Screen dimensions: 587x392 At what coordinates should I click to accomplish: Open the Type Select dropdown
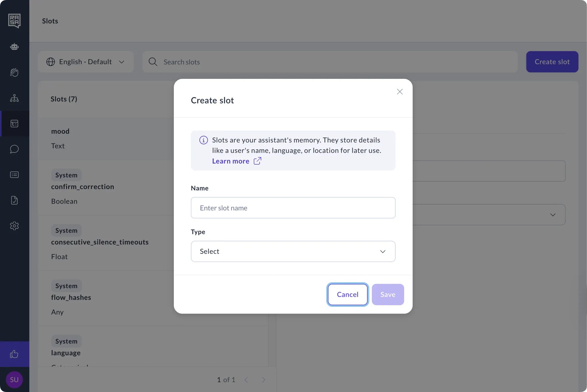click(293, 251)
